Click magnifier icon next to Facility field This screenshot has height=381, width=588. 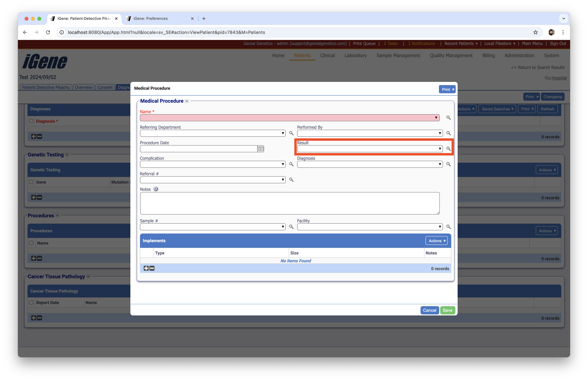(x=448, y=227)
